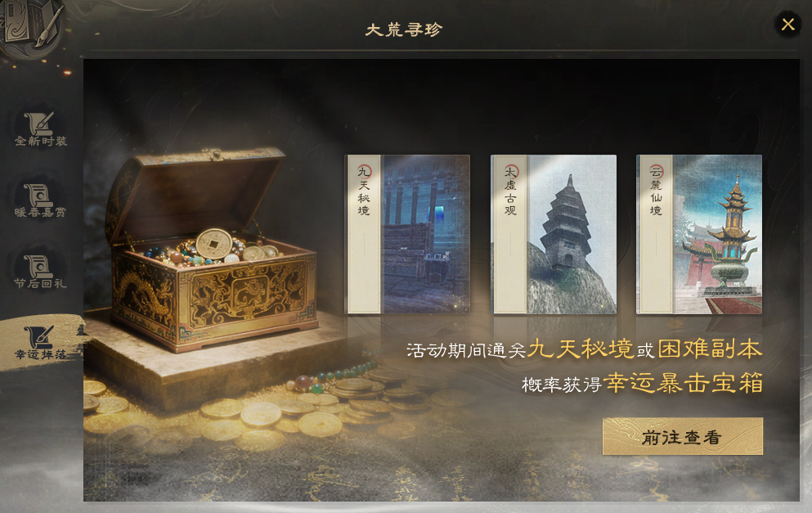Image resolution: width=812 pixels, height=513 pixels.
Task: Click the 大荒寻珍 window title
Action: (403, 29)
